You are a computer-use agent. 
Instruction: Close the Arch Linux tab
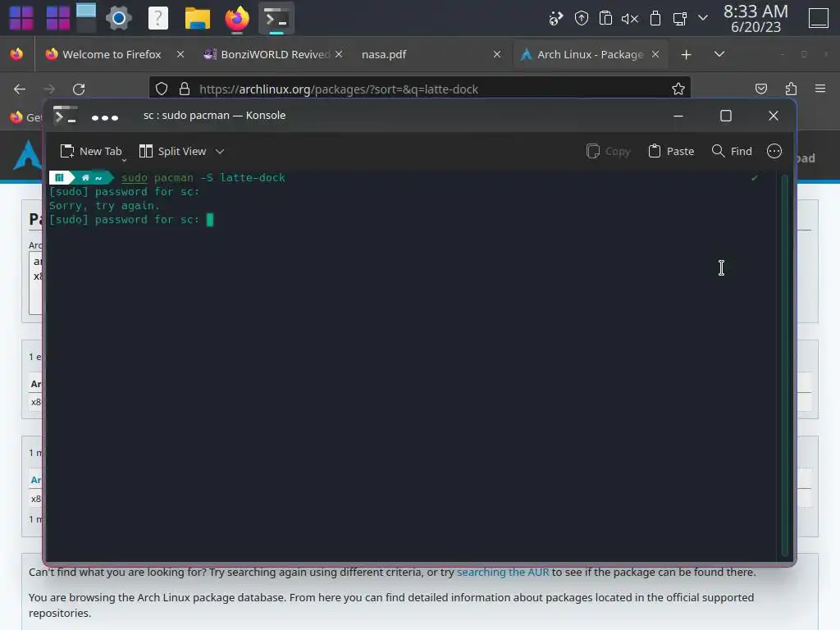tap(655, 54)
